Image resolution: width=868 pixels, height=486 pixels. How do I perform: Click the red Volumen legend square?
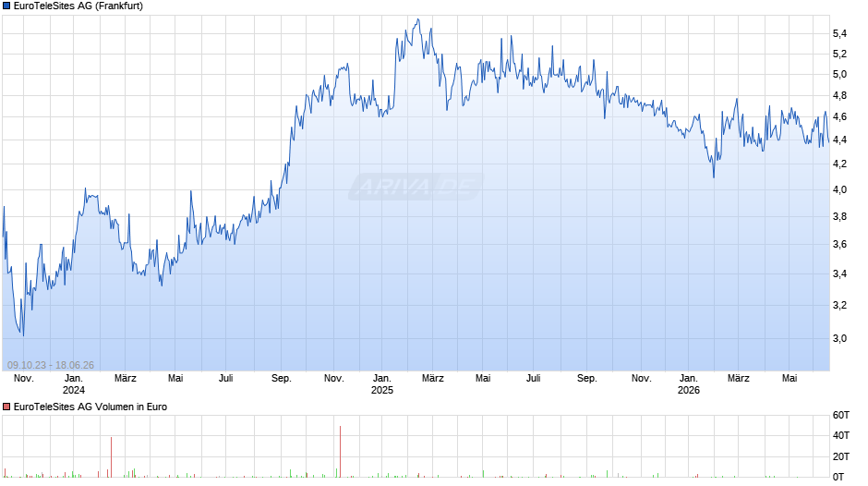tap(6, 407)
